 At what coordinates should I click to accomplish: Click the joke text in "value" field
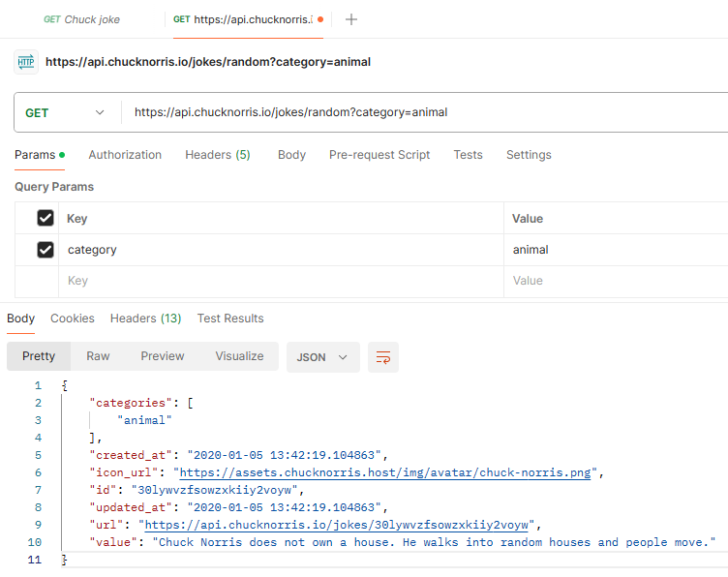(434, 543)
